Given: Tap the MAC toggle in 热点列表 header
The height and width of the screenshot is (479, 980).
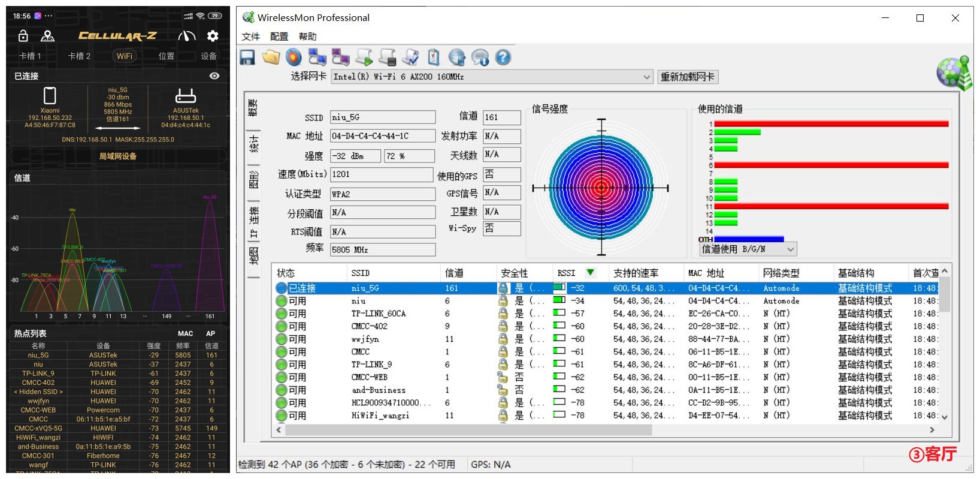Looking at the screenshot, I should tap(185, 333).
